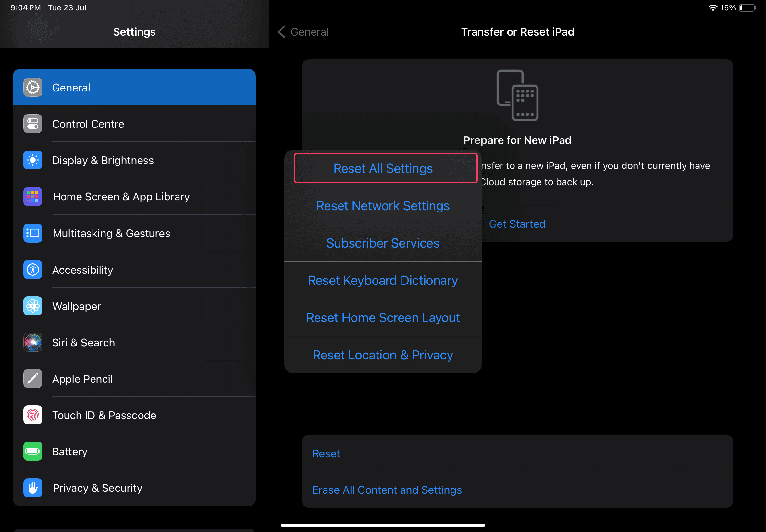Viewport: 766px width, 532px height.
Task: Choose Reset All Settings
Action: pyautogui.click(x=383, y=169)
